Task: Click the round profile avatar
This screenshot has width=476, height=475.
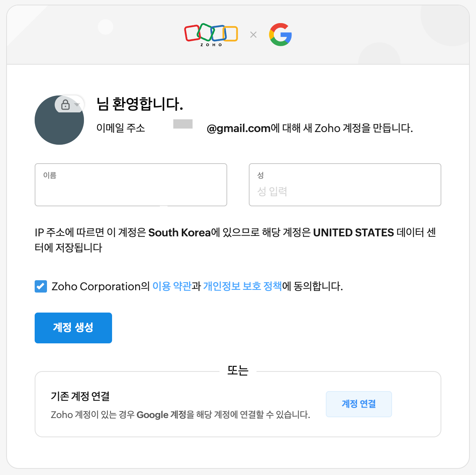Action: coord(59,120)
